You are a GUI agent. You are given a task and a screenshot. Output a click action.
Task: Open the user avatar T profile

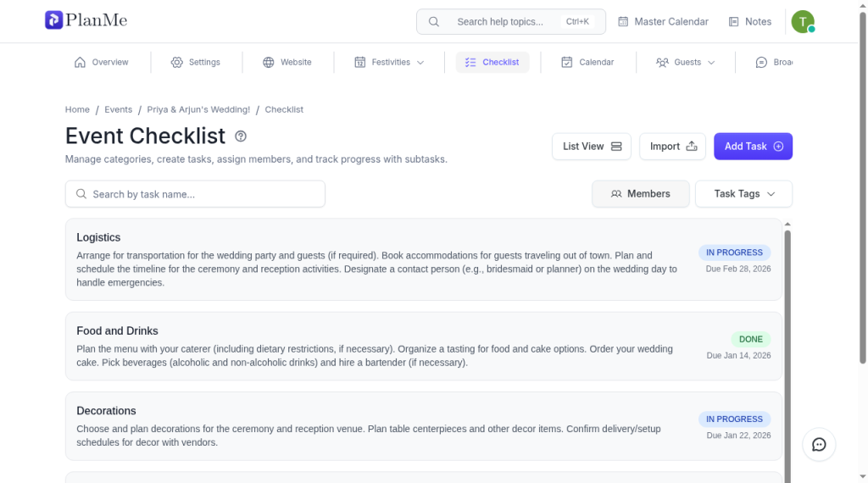click(x=803, y=21)
